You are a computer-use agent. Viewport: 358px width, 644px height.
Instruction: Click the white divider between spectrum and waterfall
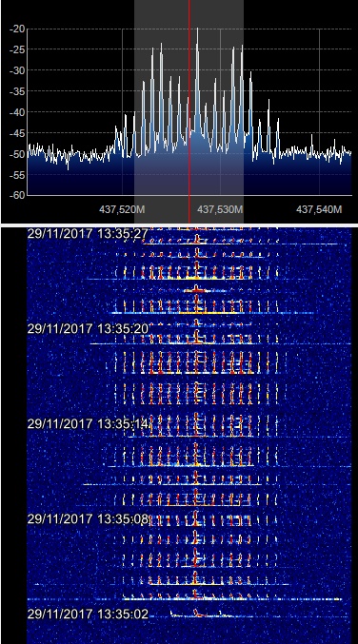[x=179, y=225]
